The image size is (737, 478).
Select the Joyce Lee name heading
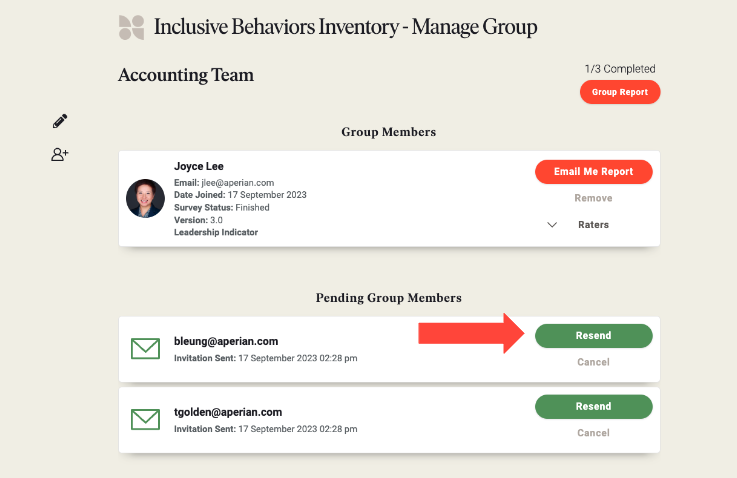point(199,166)
